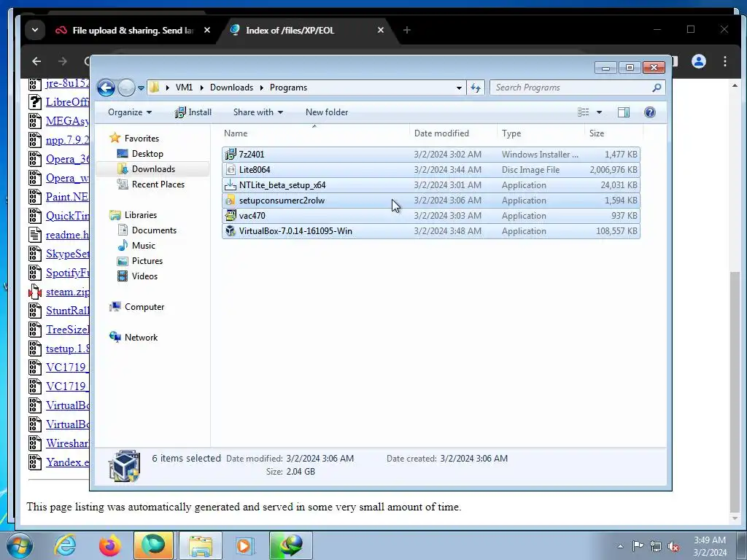747x560 pixels.
Task: Select the Lite8064 disc image icon
Action: click(231, 169)
